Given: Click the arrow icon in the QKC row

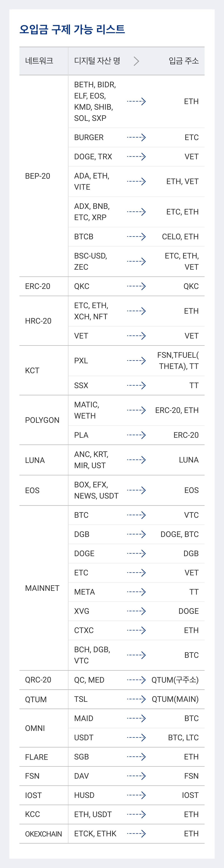Looking at the screenshot, I should 136,286.
